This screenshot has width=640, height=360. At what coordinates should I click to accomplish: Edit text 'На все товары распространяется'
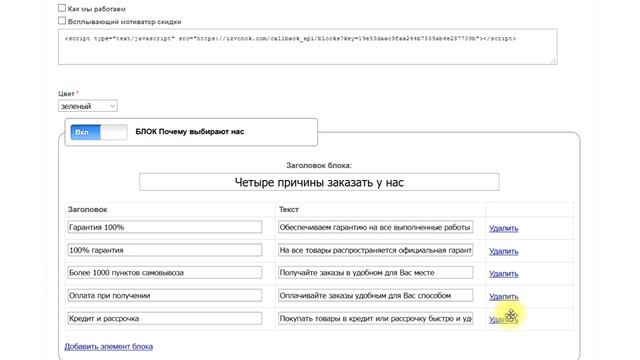click(x=376, y=250)
